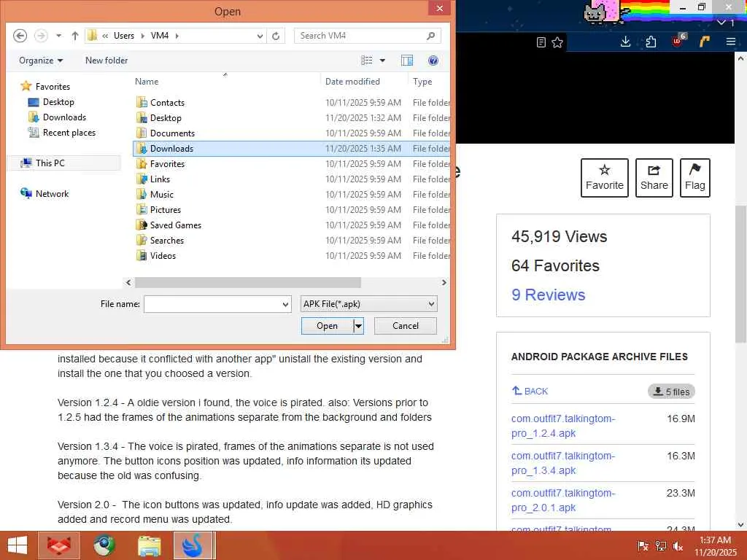Select Network in navigation pane

click(52, 194)
